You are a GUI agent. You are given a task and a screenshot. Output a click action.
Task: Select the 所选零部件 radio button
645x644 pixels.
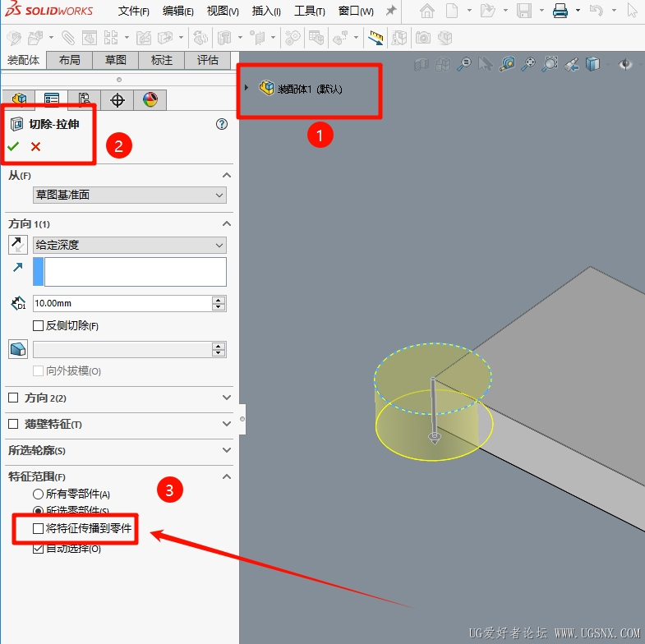[x=38, y=511]
